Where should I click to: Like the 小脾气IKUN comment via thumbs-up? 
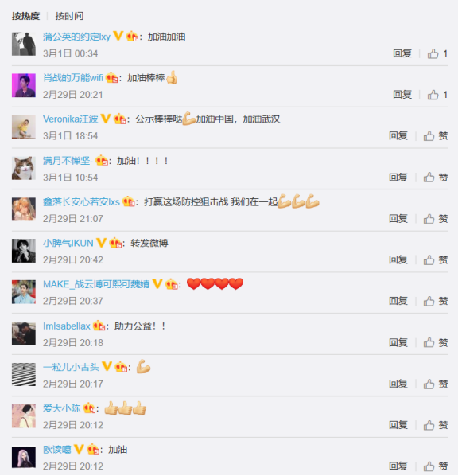point(429,259)
